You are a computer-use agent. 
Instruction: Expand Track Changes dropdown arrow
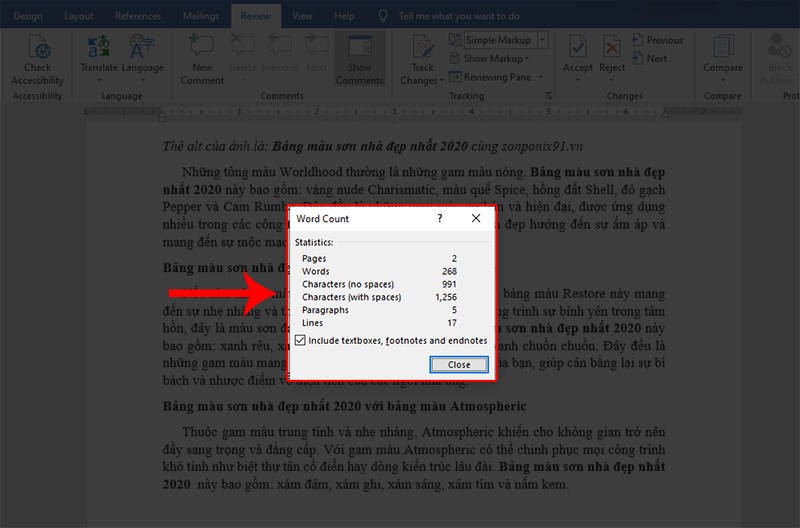tap(441, 81)
